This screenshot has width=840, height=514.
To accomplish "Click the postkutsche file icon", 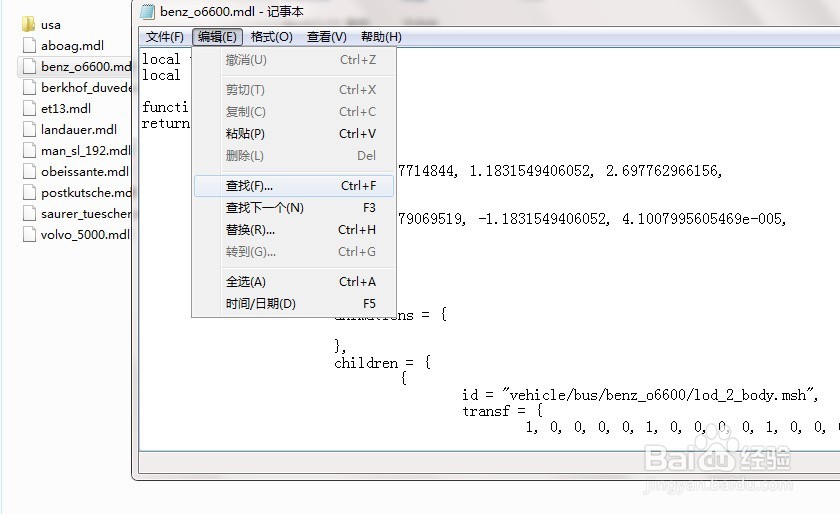I will point(29,192).
